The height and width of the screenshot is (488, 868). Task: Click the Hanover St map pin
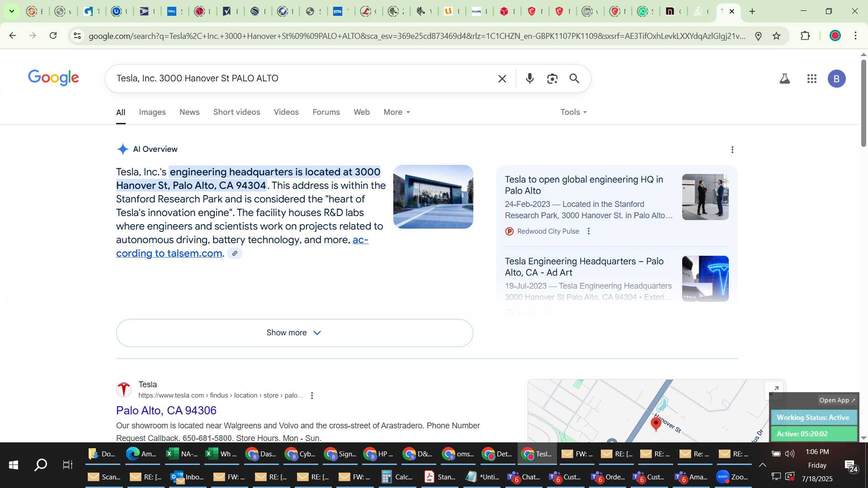(x=656, y=424)
